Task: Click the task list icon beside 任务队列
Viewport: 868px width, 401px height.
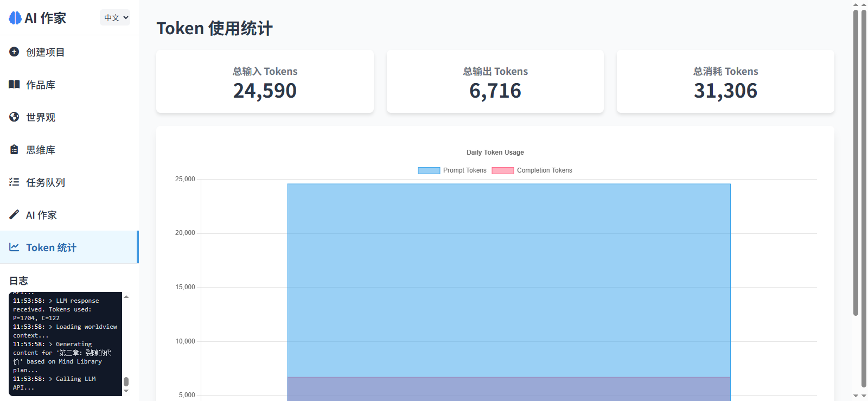Action: coord(14,182)
